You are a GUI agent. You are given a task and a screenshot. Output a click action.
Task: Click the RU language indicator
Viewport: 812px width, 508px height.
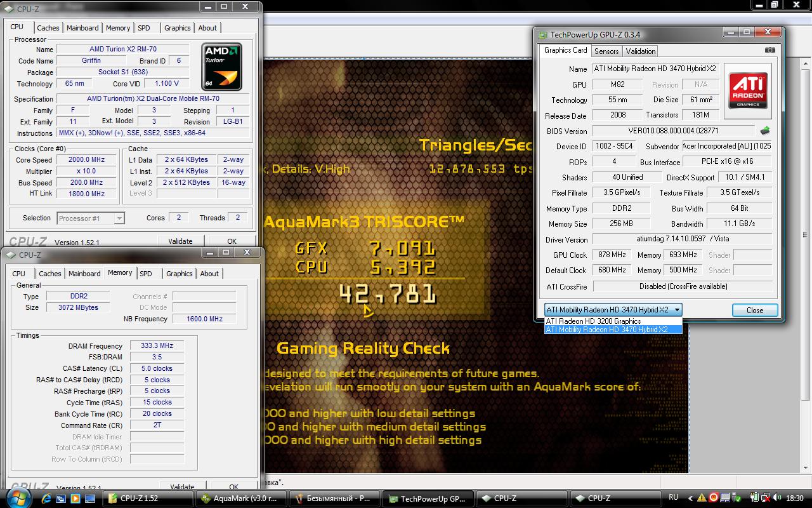coord(673,497)
